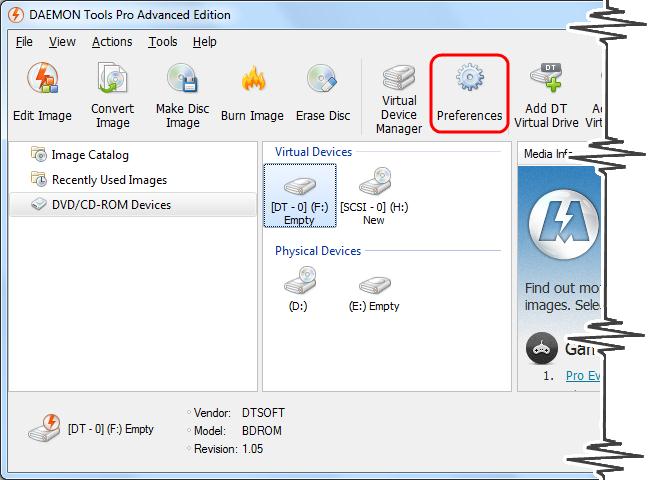This screenshot has height=480, width=649.
Task: Select DVD/CD-ROM Devices in the sidebar
Action: tap(133, 204)
